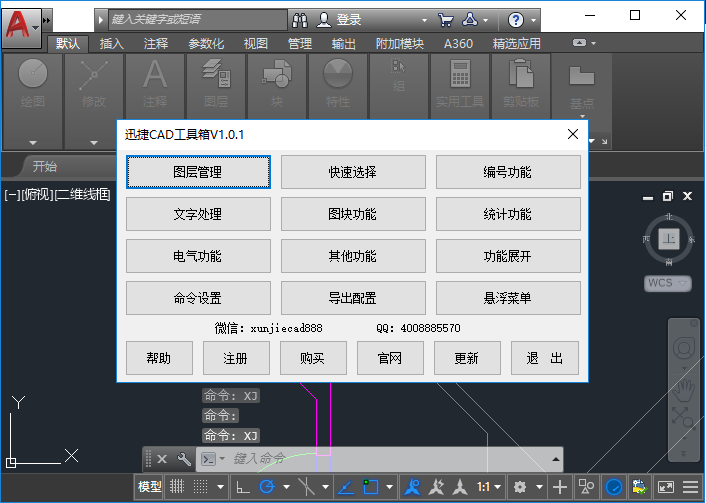Toggle the grid display in status bar
This screenshot has height=503, width=706.
click(x=177, y=487)
